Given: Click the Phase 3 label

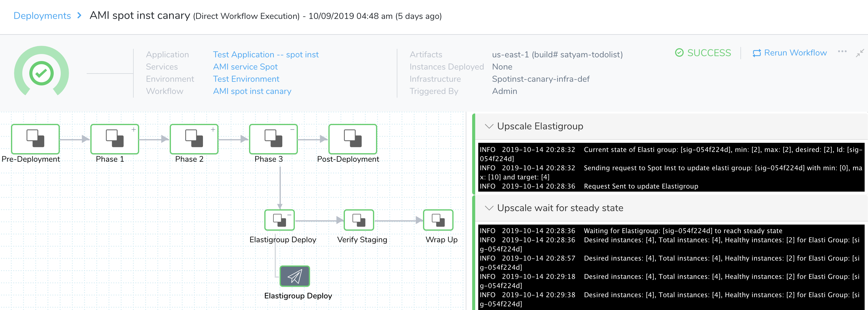Looking at the screenshot, I should pyautogui.click(x=269, y=159).
